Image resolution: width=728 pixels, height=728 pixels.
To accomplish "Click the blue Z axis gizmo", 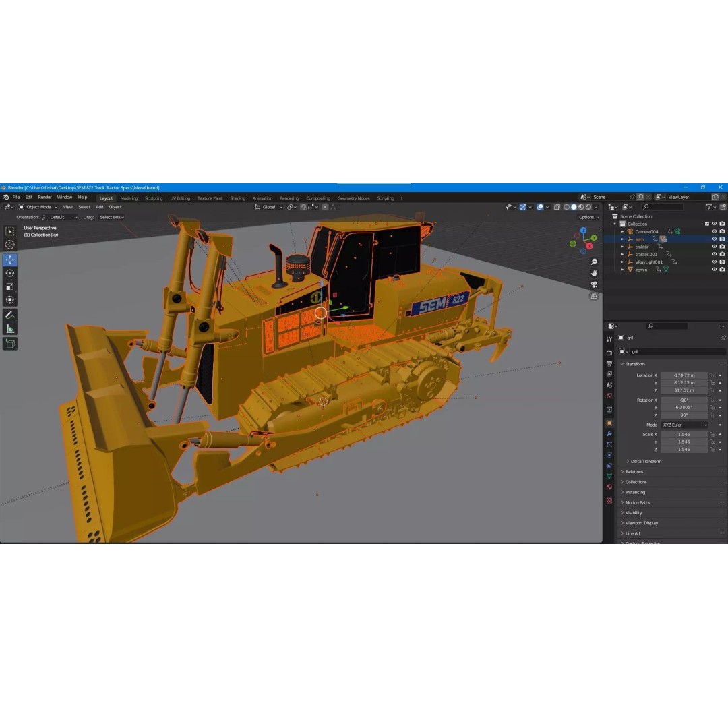I will pyautogui.click(x=583, y=231).
